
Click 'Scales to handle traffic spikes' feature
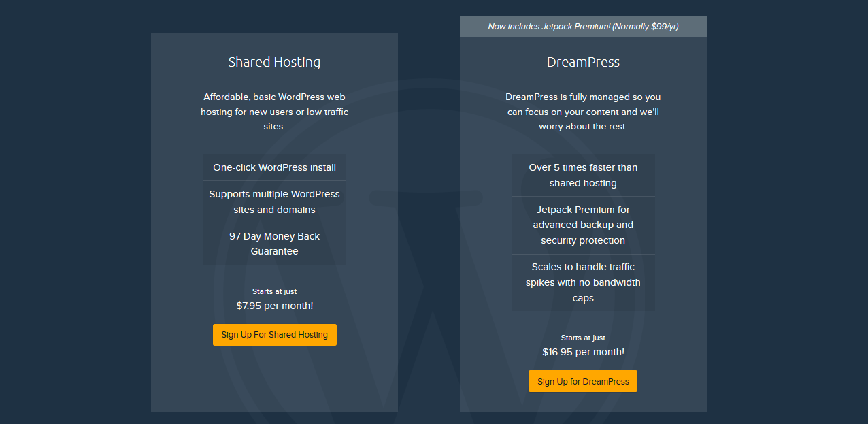tap(583, 282)
